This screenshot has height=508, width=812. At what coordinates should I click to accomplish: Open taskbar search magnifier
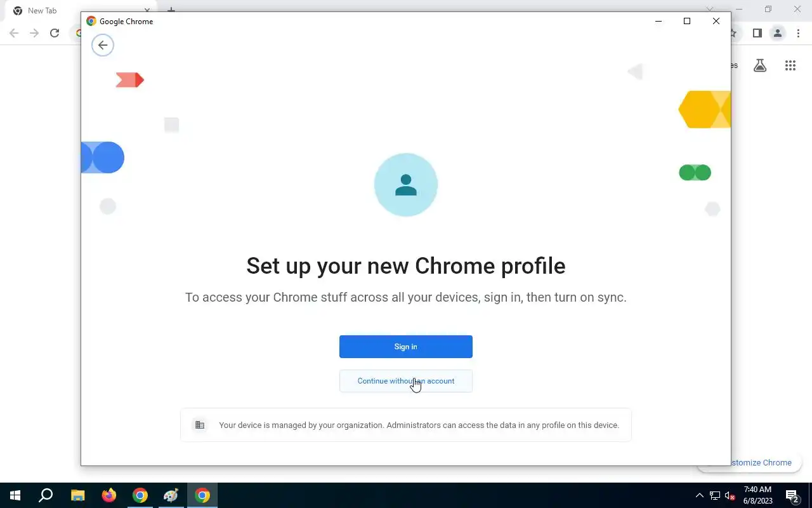coord(46,495)
